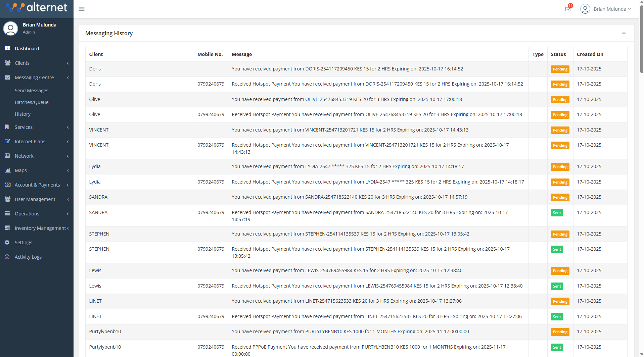644x357 pixels.
Task: Click the Maps chart icon in sidebar
Action: pos(7,170)
